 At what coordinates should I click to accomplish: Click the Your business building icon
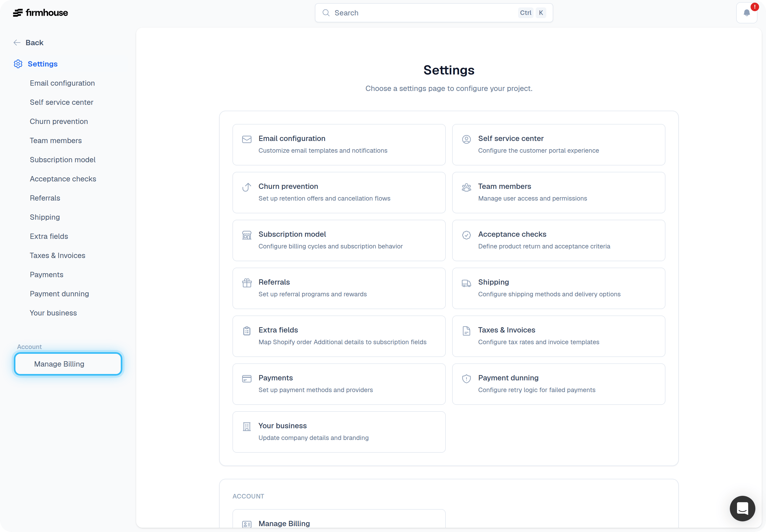247,427
